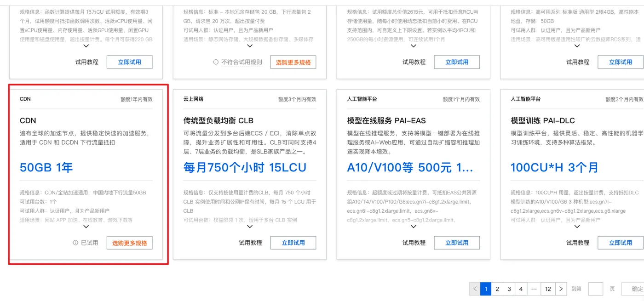Click the jump-to-page number input field
This screenshot has height=301, width=644.
point(596,289)
